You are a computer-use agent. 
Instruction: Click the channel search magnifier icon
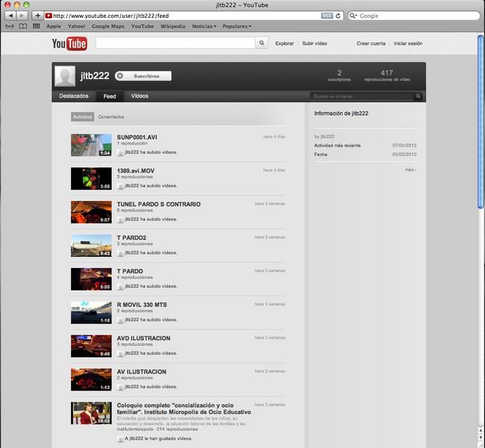pyautogui.click(x=419, y=96)
